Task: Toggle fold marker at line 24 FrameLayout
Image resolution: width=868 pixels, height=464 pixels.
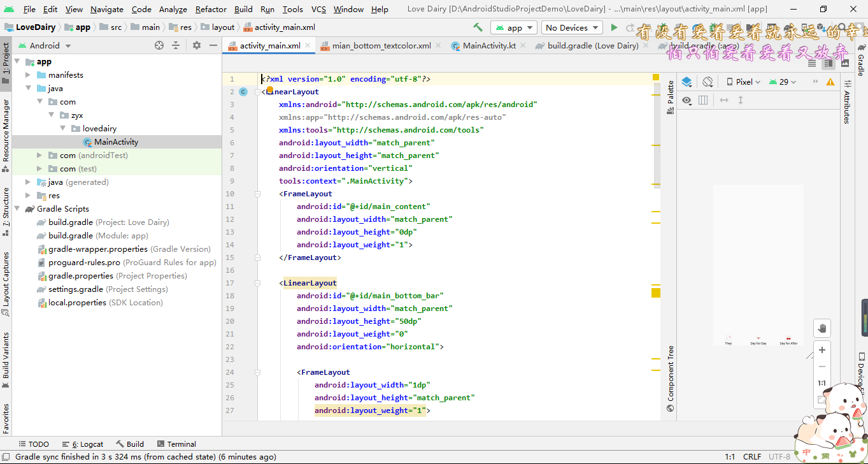Action: (x=257, y=372)
